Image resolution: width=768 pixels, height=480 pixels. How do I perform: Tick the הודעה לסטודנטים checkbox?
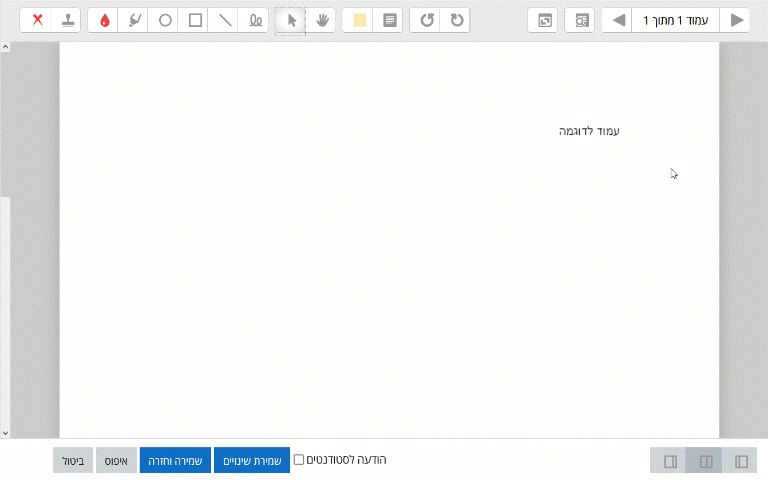(x=299, y=459)
